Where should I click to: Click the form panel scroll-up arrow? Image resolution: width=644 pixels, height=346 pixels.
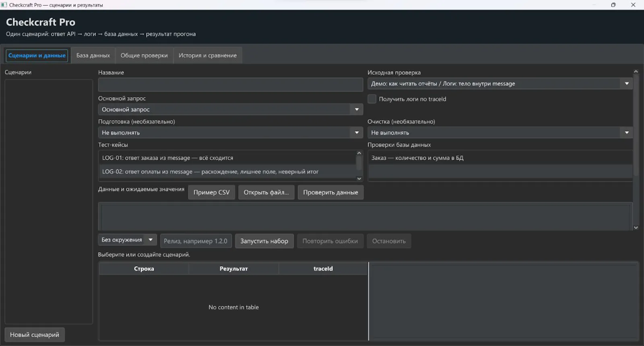coord(636,71)
